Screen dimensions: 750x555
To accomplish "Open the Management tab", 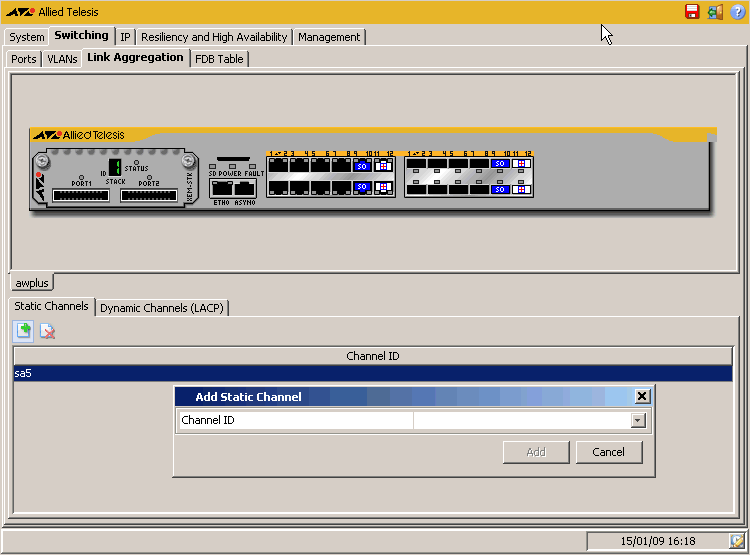I will pyautogui.click(x=329, y=37).
